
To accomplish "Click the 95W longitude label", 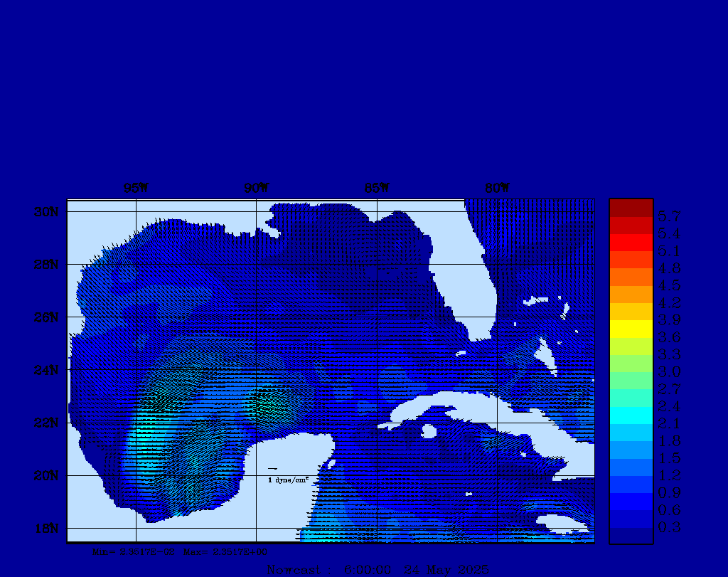I will pos(136,189).
